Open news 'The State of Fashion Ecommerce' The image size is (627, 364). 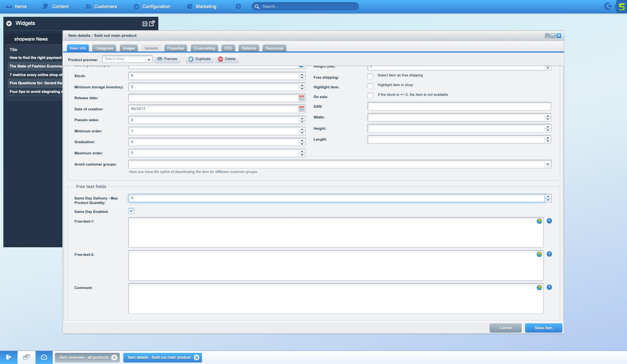click(35, 66)
